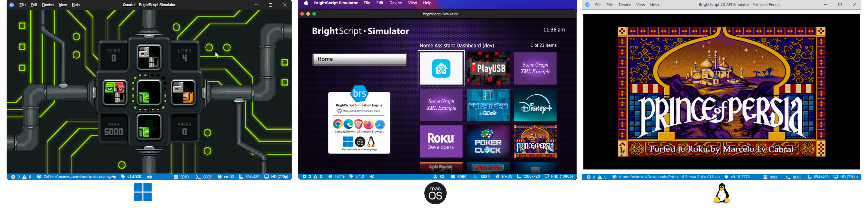Click the Prince of Persia title screen display
This screenshot has width=868, height=210.
[722, 91]
